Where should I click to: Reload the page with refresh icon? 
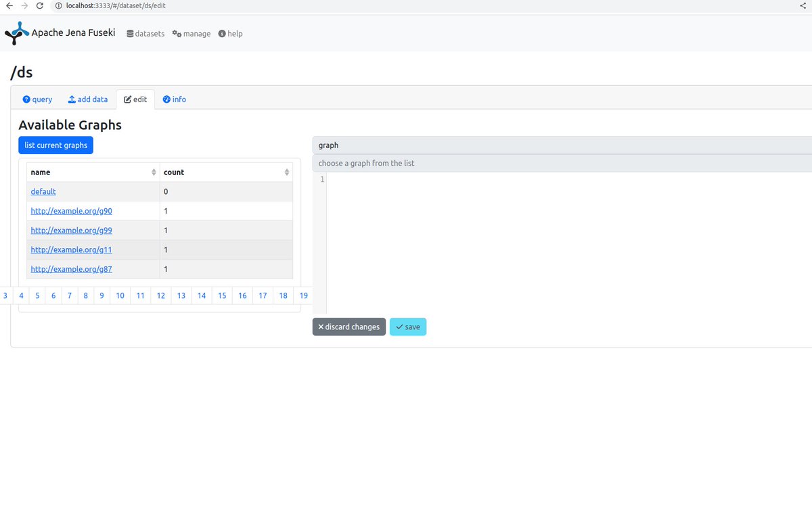click(x=41, y=5)
